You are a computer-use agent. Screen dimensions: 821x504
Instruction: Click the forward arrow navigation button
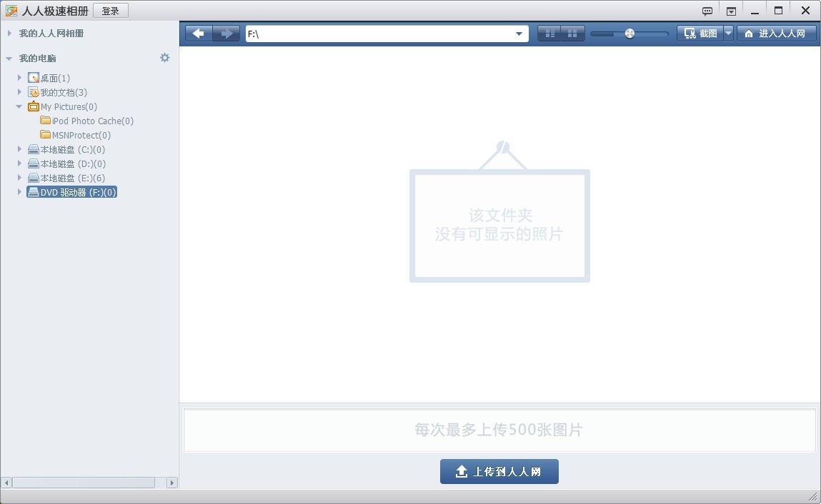click(227, 34)
